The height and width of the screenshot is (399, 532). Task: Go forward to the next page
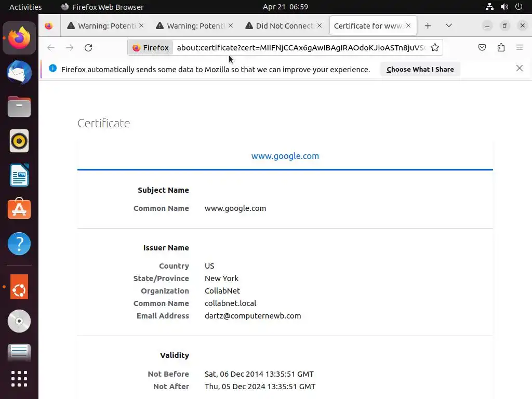70,47
